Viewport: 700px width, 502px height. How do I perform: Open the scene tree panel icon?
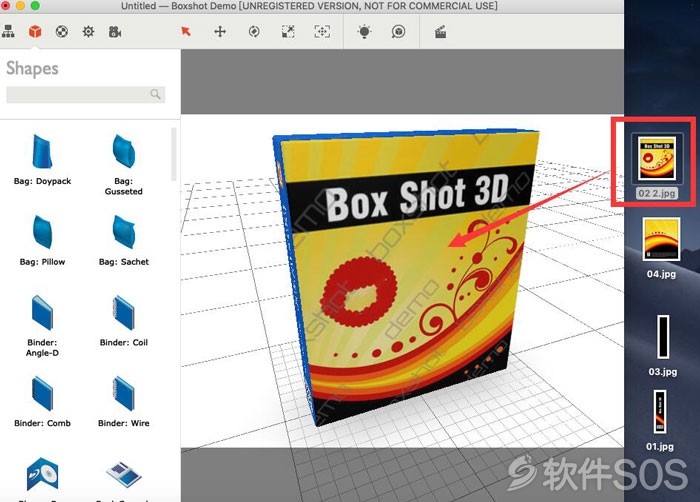pyautogui.click(x=8, y=32)
